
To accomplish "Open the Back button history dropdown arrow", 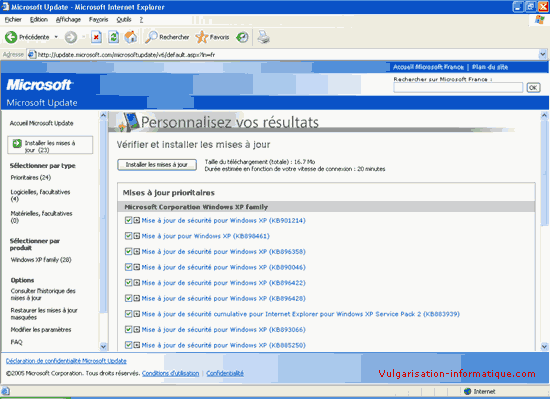I will pyautogui.click(x=56, y=37).
